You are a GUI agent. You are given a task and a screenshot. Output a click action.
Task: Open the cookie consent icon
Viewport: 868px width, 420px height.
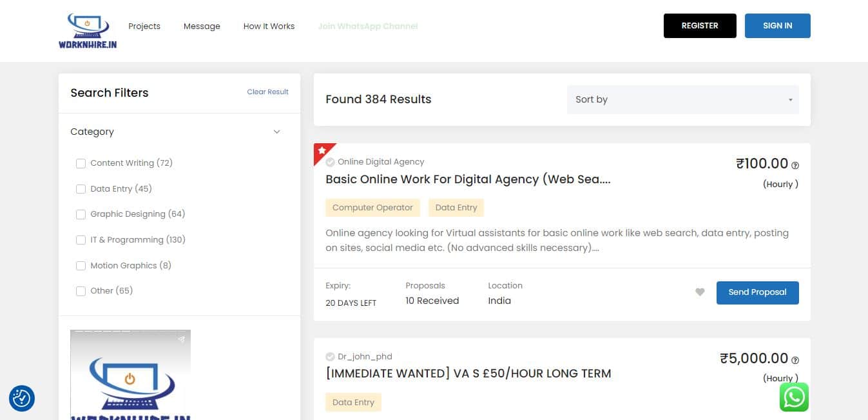click(x=22, y=399)
